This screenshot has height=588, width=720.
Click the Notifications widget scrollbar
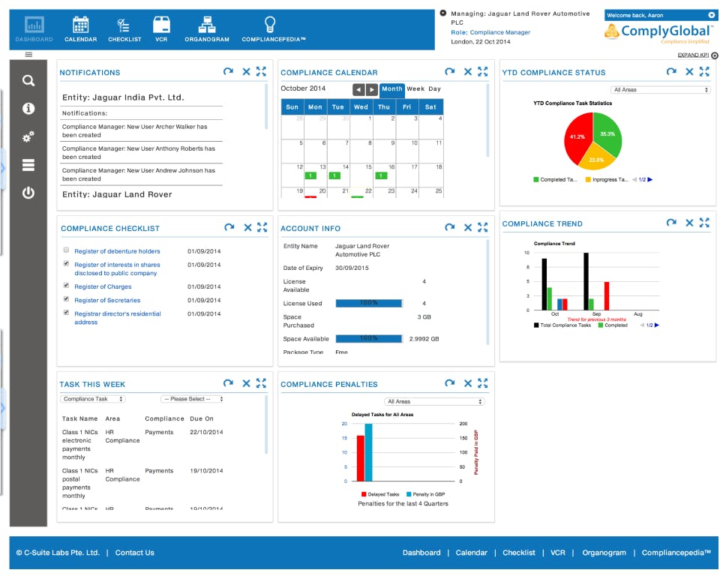(266, 106)
